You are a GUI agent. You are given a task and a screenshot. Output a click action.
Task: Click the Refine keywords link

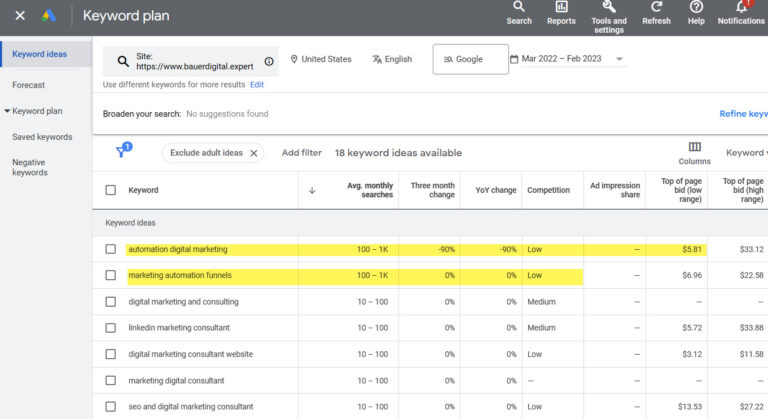click(x=743, y=114)
